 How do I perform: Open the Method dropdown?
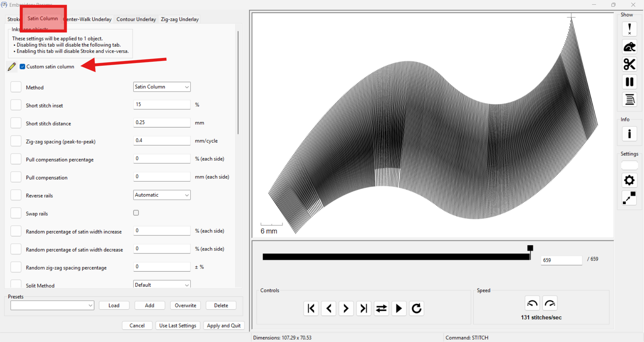(162, 87)
